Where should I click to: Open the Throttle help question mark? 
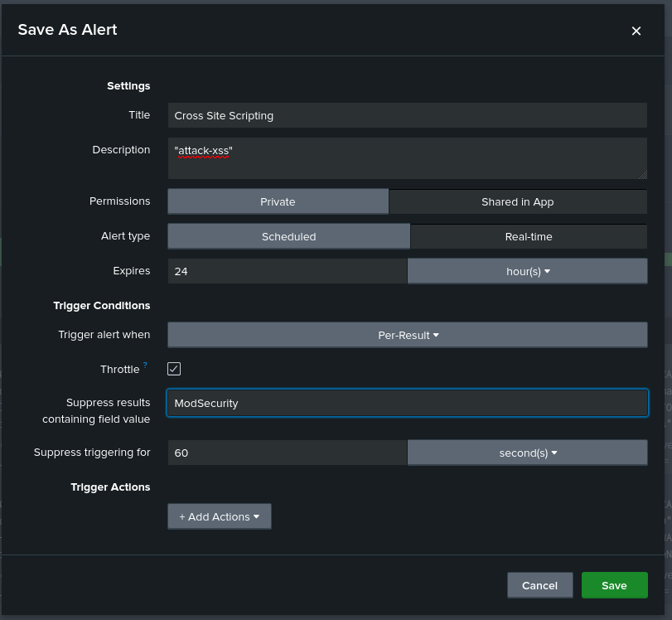[145, 365]
